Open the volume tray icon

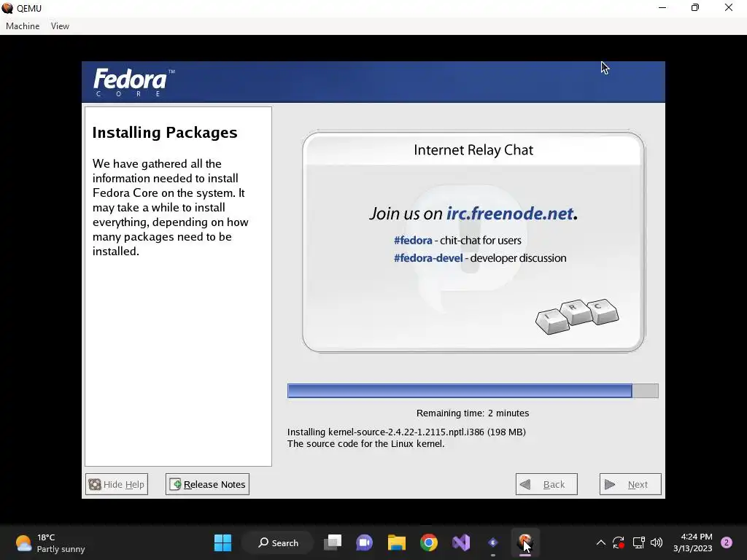pyautogui.click(x=657, y=542)
